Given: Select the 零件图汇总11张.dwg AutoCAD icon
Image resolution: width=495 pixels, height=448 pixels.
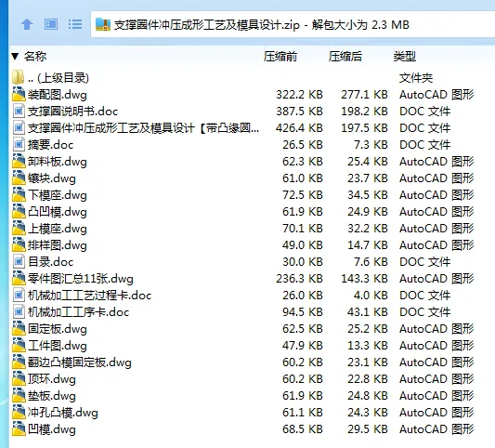Looking at the screenshot, I should click(19, 278).
